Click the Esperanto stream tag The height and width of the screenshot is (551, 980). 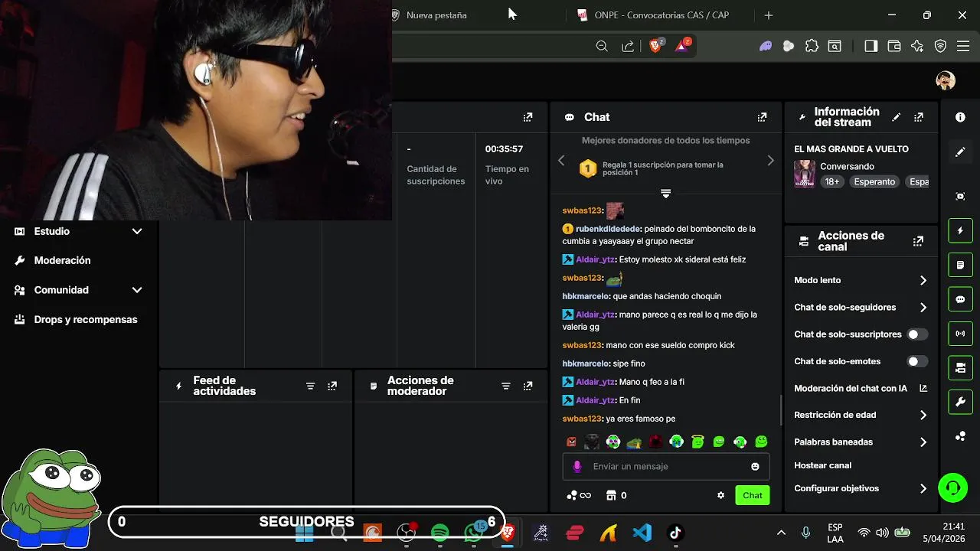tap(874, 182)
